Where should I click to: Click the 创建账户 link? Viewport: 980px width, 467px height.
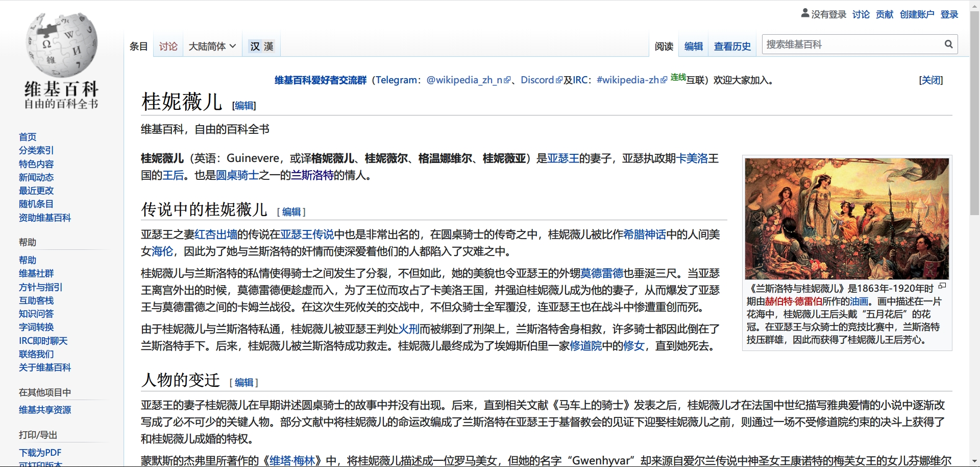click(917, 14)
